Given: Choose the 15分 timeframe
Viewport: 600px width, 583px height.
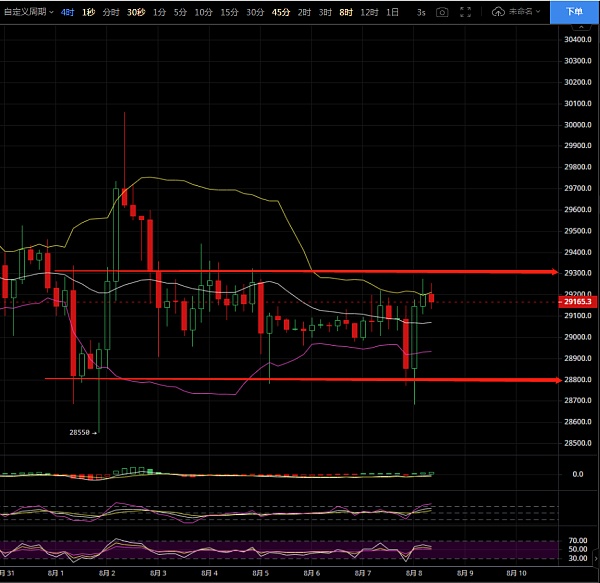Looking at the screenshot, I should 229,12.
